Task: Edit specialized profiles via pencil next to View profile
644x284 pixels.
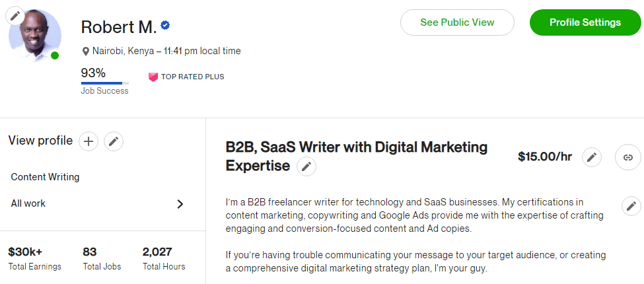Action: [114, 141]
